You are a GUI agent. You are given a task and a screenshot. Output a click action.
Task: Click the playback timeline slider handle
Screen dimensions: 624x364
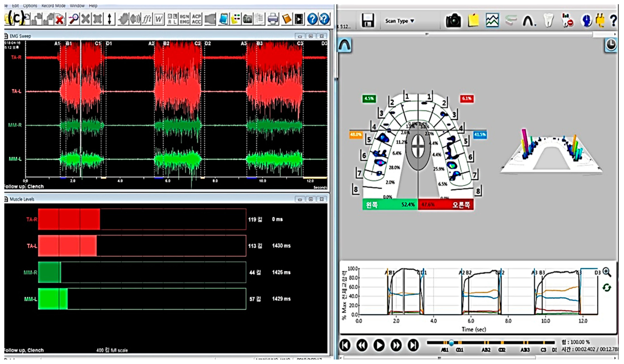[x=451, y=343]
